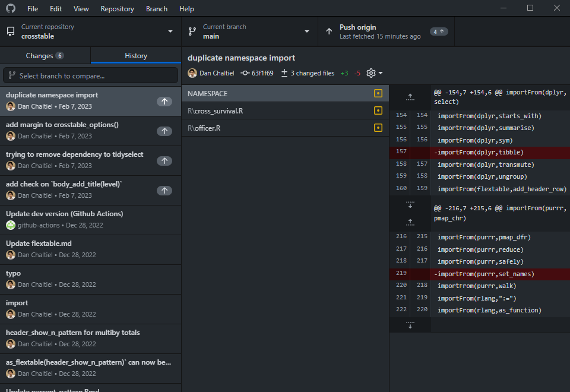
Task: Switch to the Changes tab
Action: click(45, 56)
